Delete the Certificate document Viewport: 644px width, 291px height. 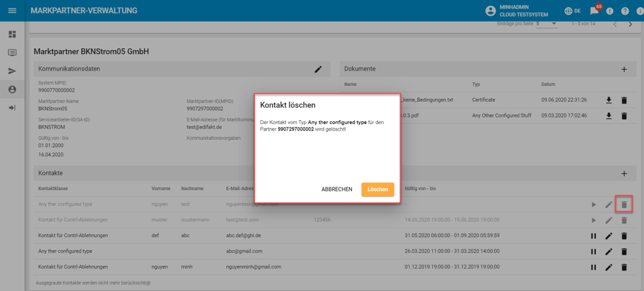[x=624, y=100]
